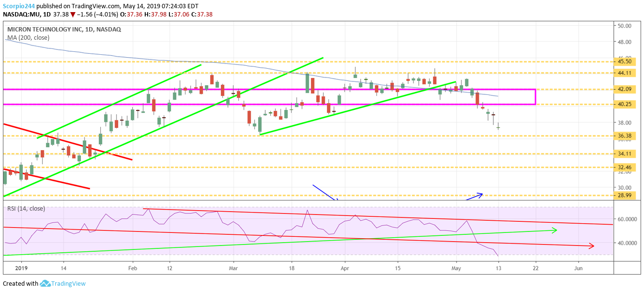
Task: Click the 50.00 price axis value
Action: coord(625,26)
